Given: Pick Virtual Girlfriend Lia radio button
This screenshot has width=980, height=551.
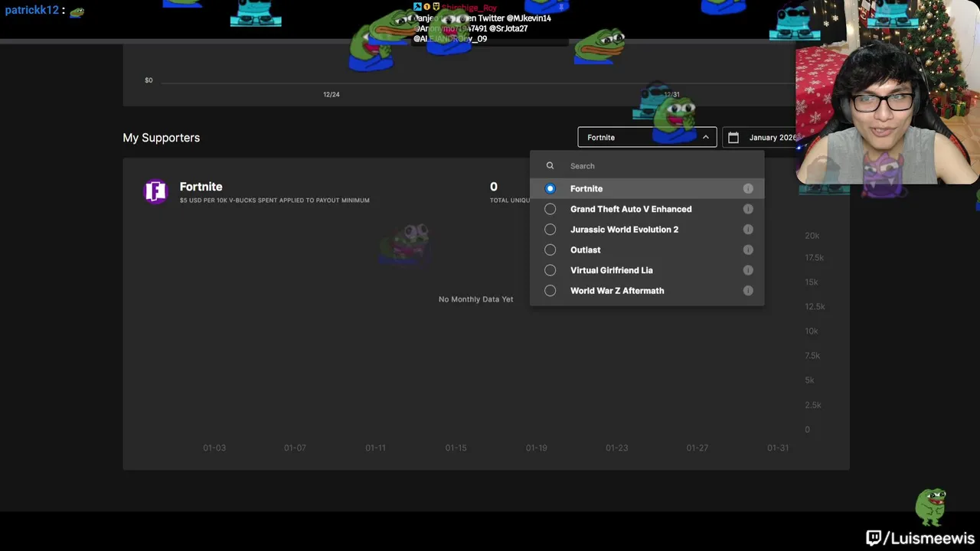Looking at the screenshot, I should 550,270.
